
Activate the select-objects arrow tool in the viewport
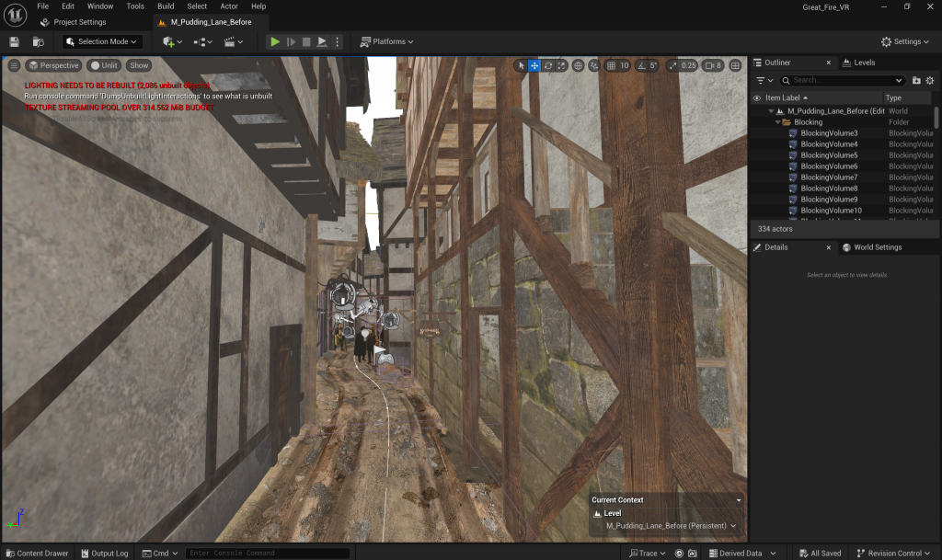[x=521, y=65]
